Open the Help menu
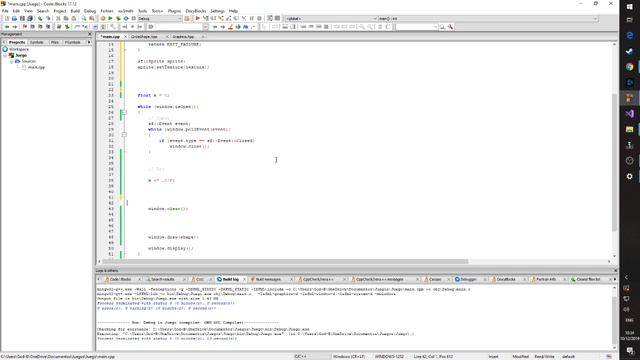 click(x=233, y=11)
